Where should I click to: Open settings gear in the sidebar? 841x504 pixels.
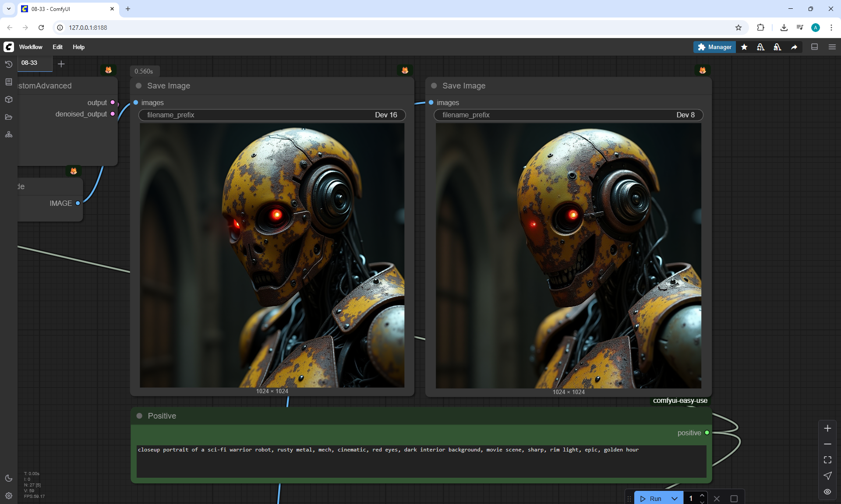point(9,496)
